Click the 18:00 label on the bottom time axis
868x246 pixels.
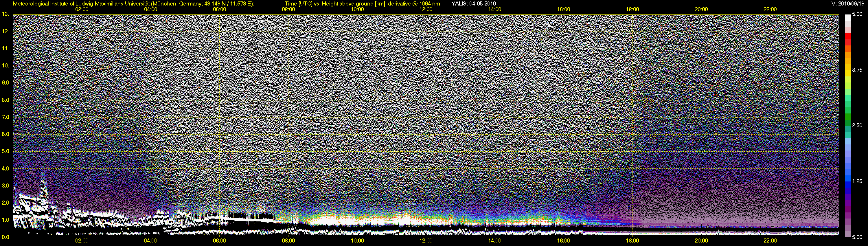coord(632,241)
